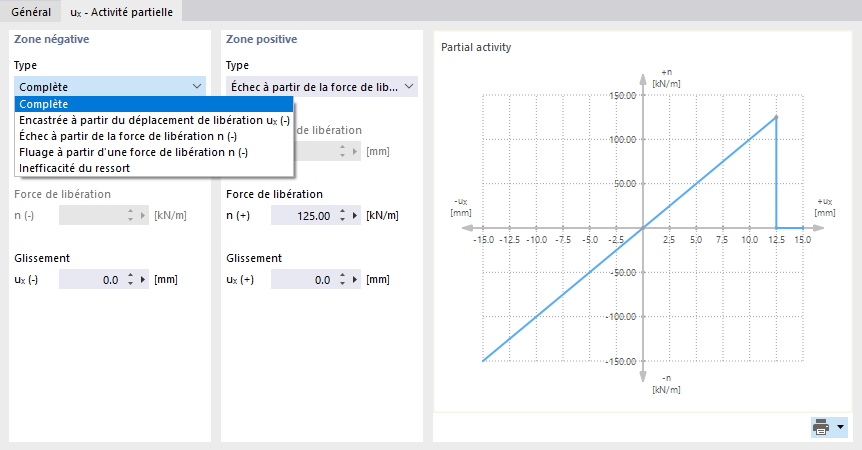Click the 150.00 axis label on graph

622,96
